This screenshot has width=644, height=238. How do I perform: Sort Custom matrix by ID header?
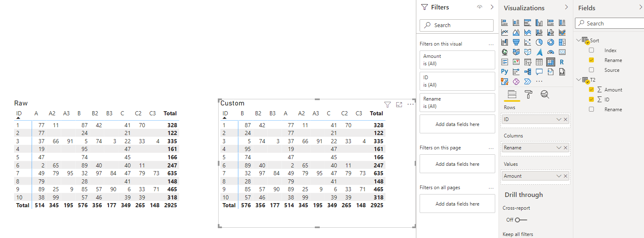(x=225, y=113)
